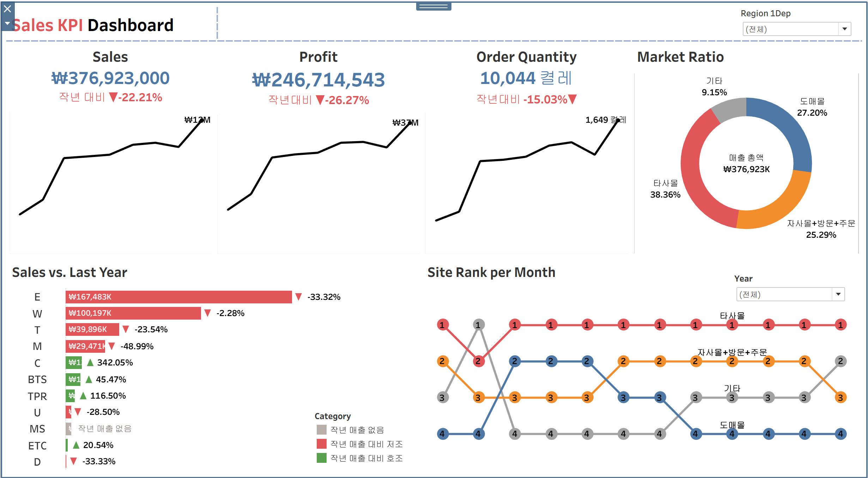
Task: Click the green up-triangle beside 342.05%
Action: click(90, 362)
